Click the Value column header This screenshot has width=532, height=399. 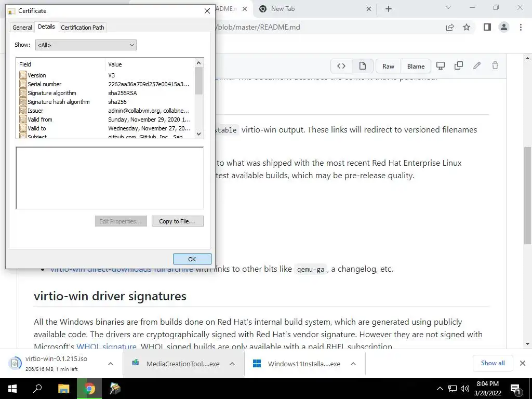(150, 64)
